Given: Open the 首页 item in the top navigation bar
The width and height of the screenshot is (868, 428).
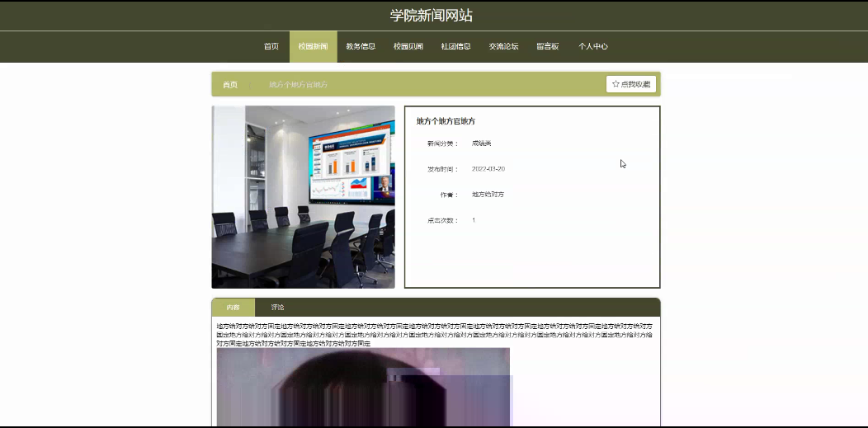Looking at the screenshot, I should (271, 46).
